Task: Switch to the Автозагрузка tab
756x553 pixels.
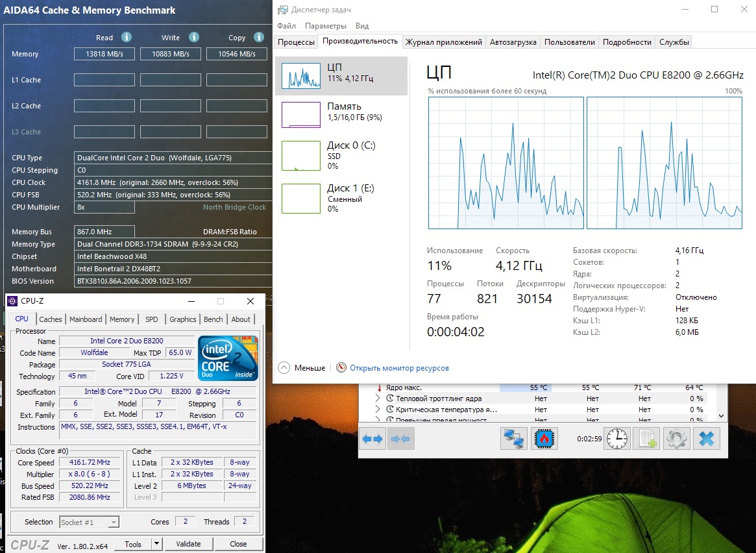Action: [x=513, y=42]
